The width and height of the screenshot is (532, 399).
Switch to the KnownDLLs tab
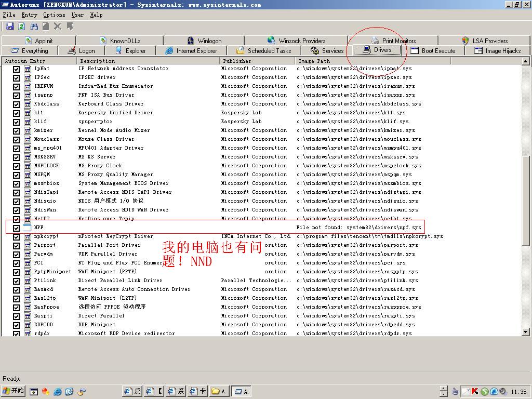[120, 41]
